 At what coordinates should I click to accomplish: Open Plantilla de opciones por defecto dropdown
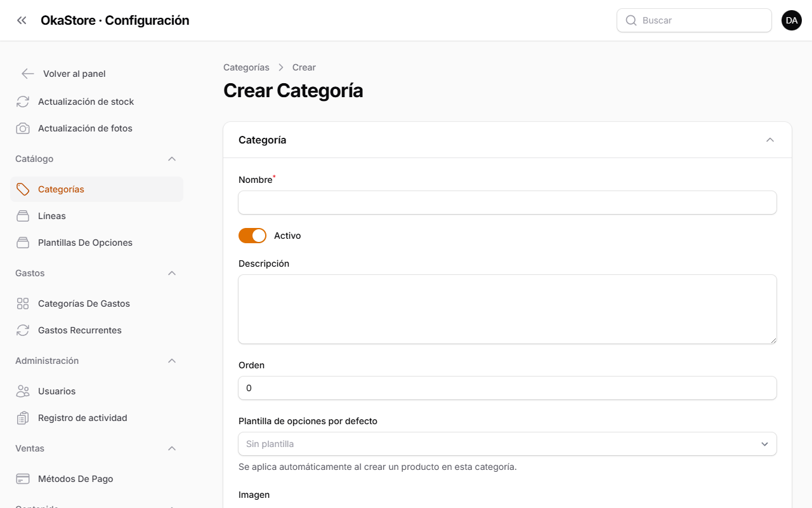pyautogui.click(x=507, y=444)
